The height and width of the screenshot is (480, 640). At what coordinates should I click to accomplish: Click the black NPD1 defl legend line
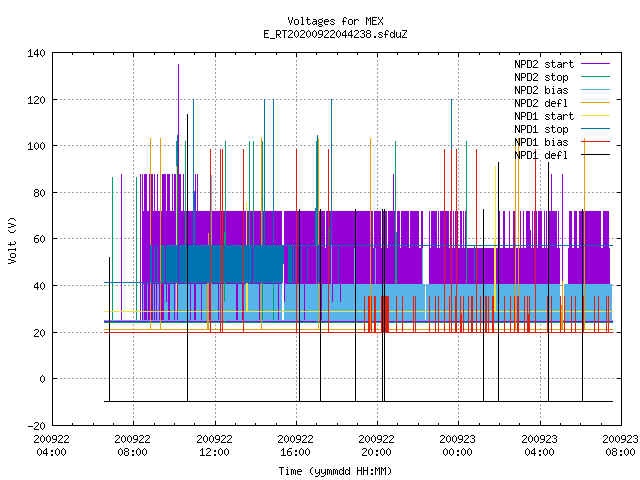[596, 155]
